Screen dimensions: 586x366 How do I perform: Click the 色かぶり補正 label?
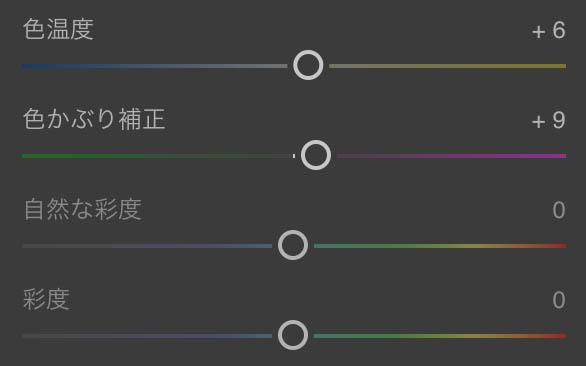94,119
